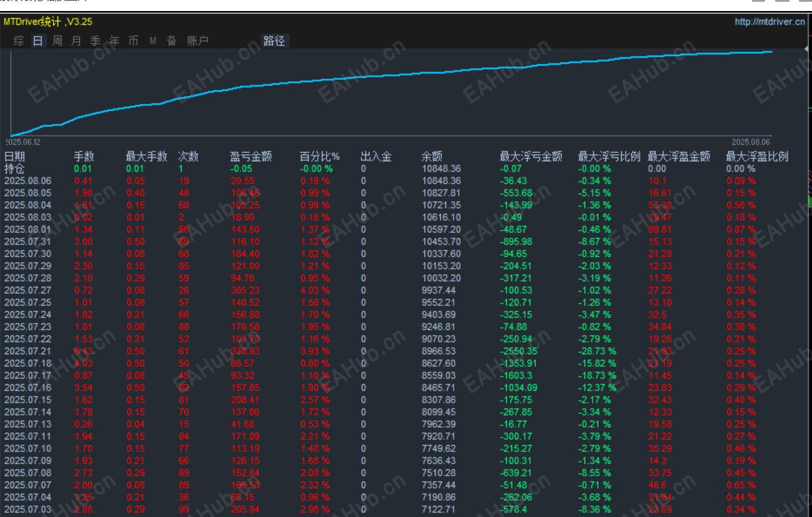This screenshot has height=517, width=812.
Task: Select the 2025.08.01 date row
Action: [x=28, y=230]
